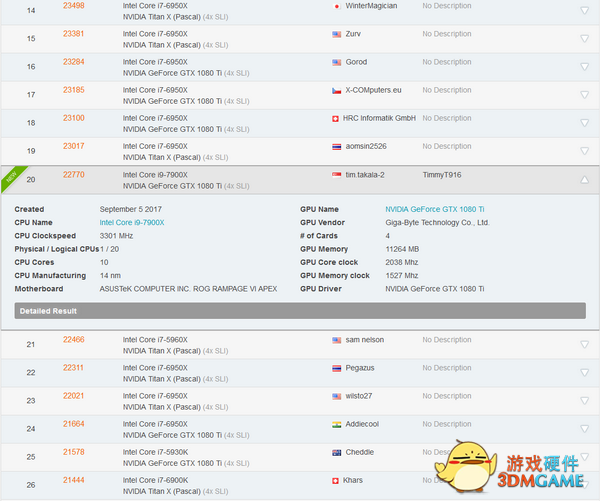Screen dimensions: 600x501
Task: Click US flag next to wilsto27
Action: [336, 397]
